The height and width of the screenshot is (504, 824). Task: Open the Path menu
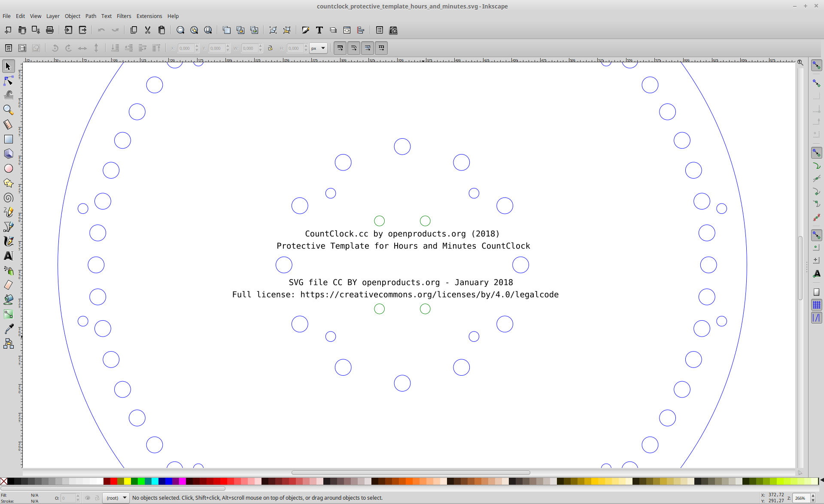coord(91,16)
